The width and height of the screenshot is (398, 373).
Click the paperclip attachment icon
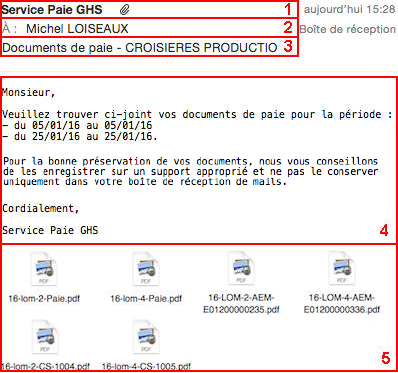(x=124, y=10)
